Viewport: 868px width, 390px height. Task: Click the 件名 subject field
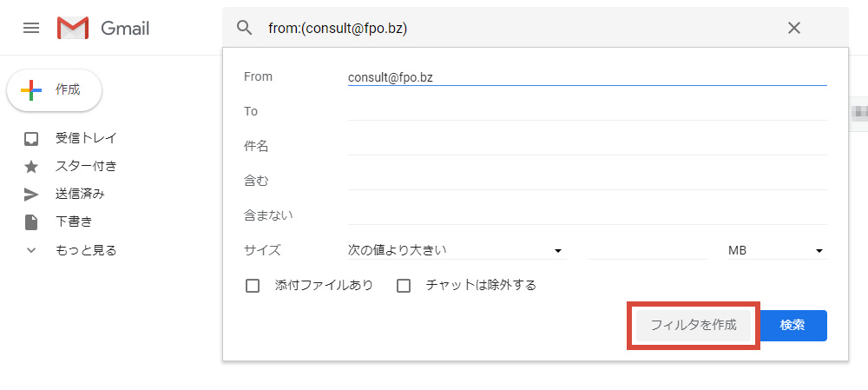588,146
